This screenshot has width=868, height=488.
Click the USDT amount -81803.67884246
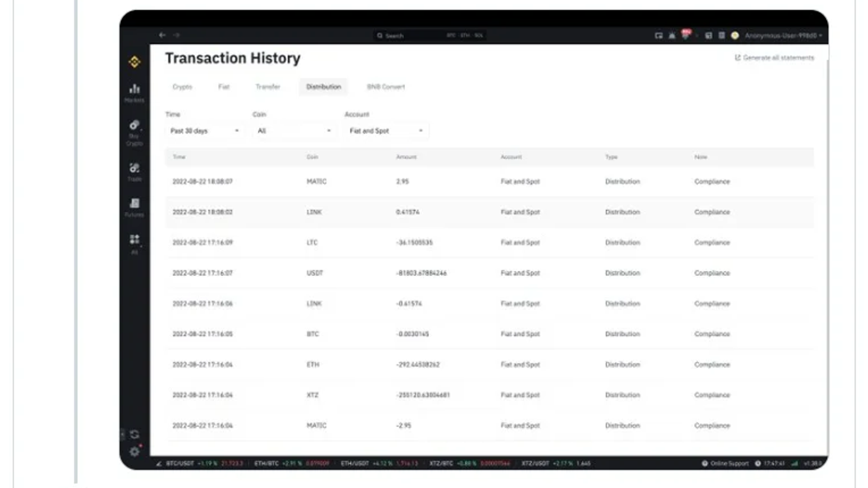[x=422, y=273]
